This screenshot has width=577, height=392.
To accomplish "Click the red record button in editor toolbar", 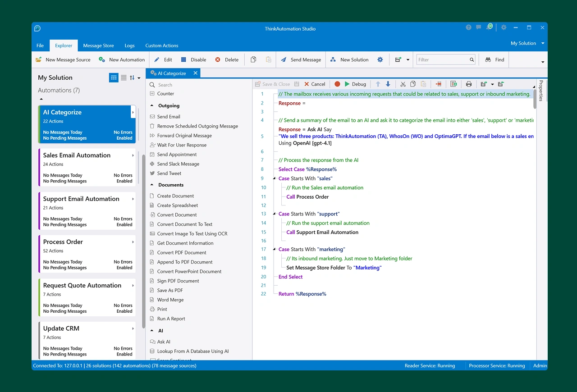I will 337,84.
